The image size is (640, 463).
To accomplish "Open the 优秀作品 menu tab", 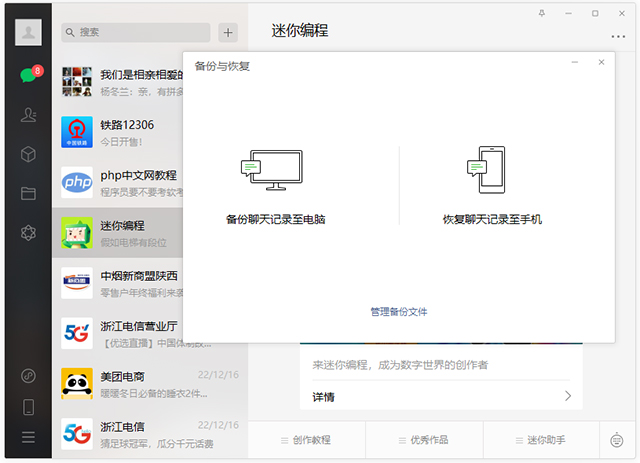I will pyautogui.click(x=424, y=440).
